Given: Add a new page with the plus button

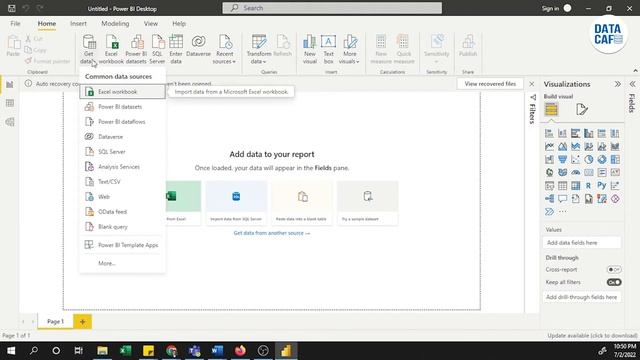Looking at the screenshot, I should (x=82, y=322).
